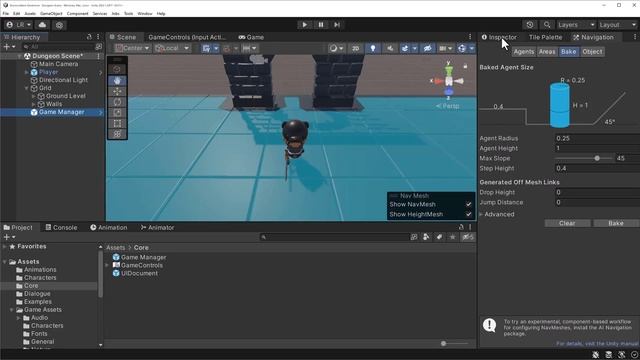Screen dimensions: 640x360
Task: Click the Bake button at bottom of Navigation
Action: pyautogui.click(x=616, y=223)
